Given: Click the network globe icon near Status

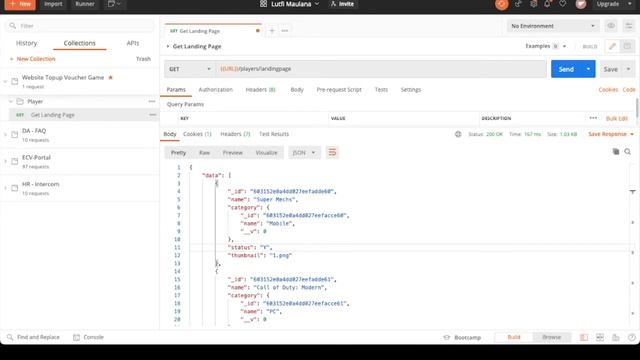Looking at the screenshot, I should pyautogui.click(x=458, y=134).
